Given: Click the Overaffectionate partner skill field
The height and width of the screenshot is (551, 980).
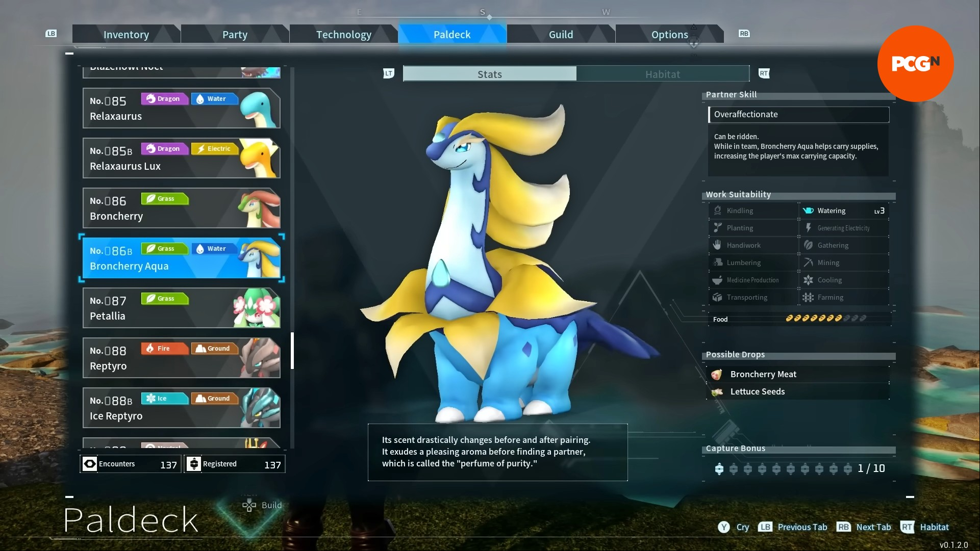Looking at the screenshot, I should (x=799, y=114).
